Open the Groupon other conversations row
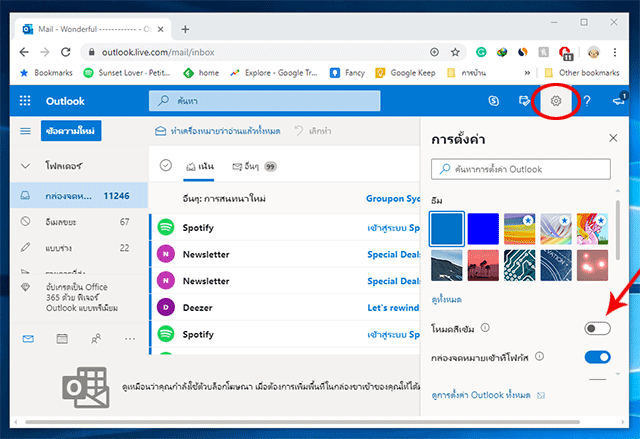This screenshot has height=439, width=640. [x=285, y=199]
